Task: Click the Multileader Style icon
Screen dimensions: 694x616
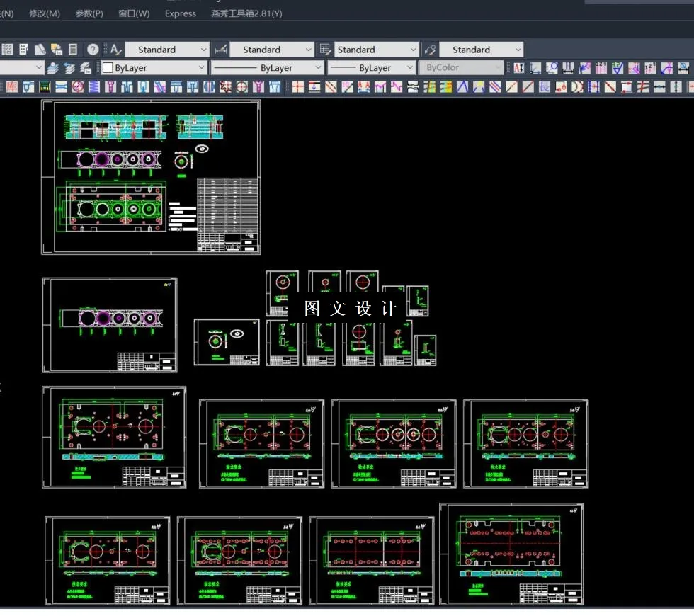Action: click(431, 50)
